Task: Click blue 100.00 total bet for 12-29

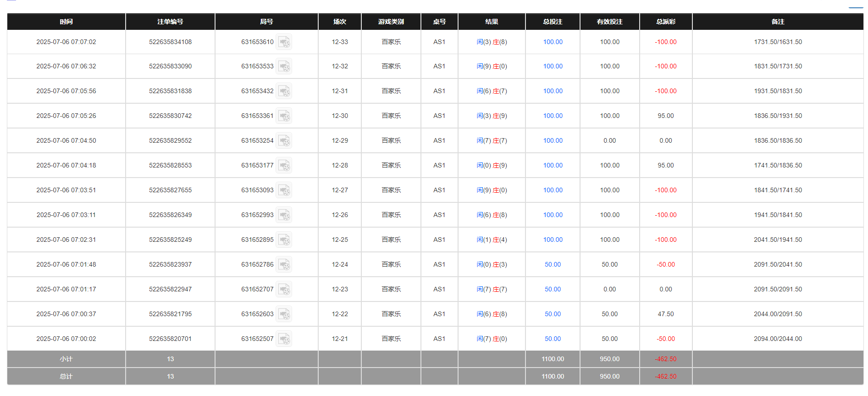Action: 553,141
